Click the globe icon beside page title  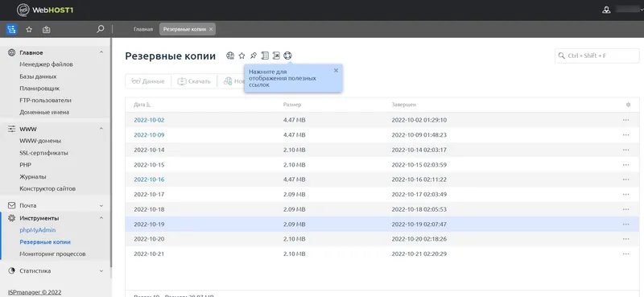(x=230, y=56)
